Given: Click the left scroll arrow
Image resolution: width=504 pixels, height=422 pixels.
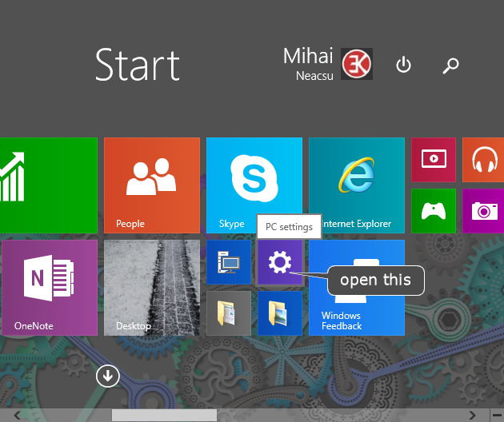Looking at the screenshot, I should coord(17,416).
